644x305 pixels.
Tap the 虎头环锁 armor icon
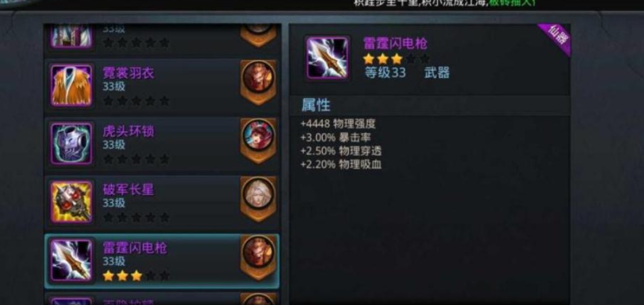(x=72, y=144)
